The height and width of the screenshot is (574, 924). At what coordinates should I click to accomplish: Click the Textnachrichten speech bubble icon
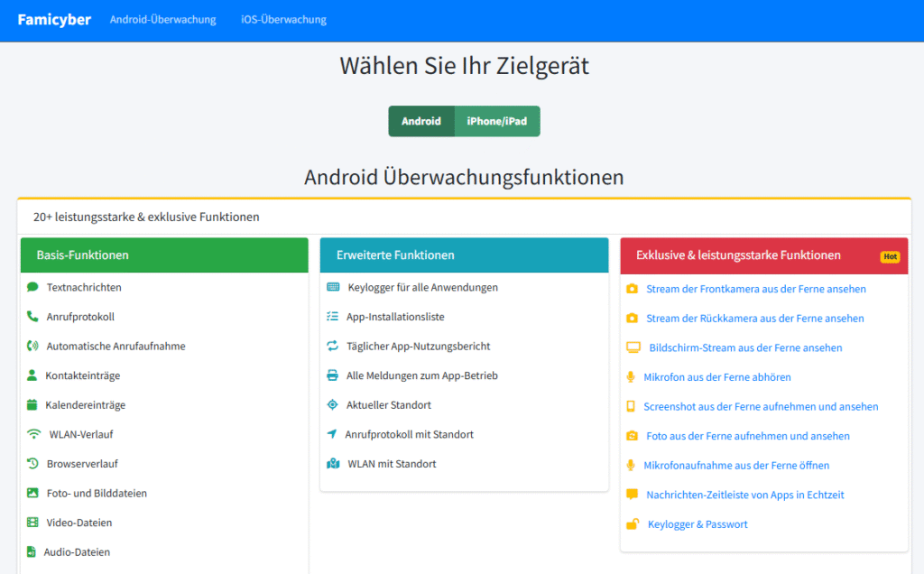(33, 287)
